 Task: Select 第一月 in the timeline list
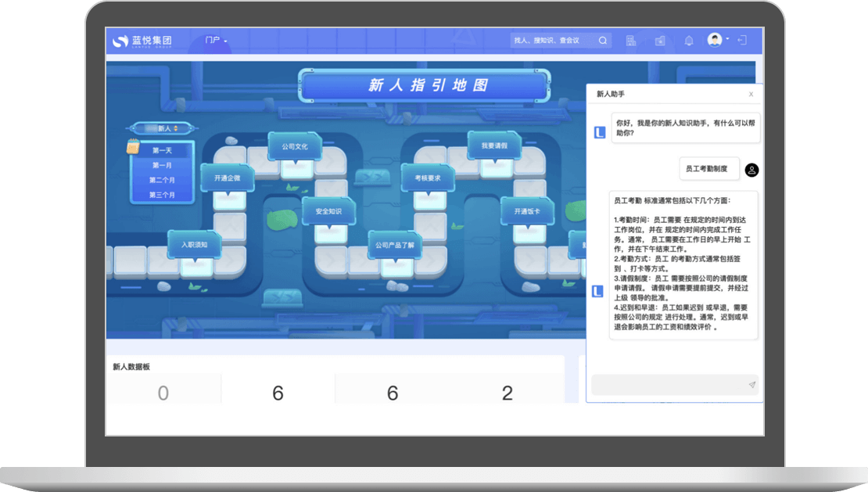pos(162,165)
